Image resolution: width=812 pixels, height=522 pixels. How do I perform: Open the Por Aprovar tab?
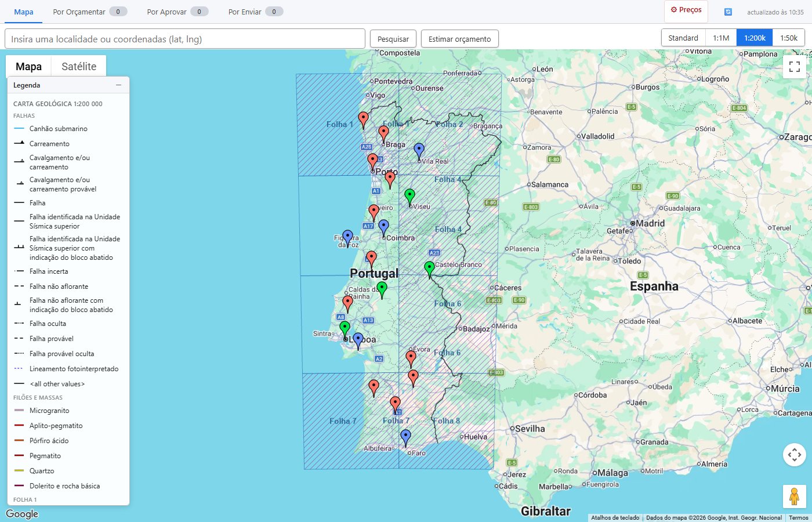177,12
